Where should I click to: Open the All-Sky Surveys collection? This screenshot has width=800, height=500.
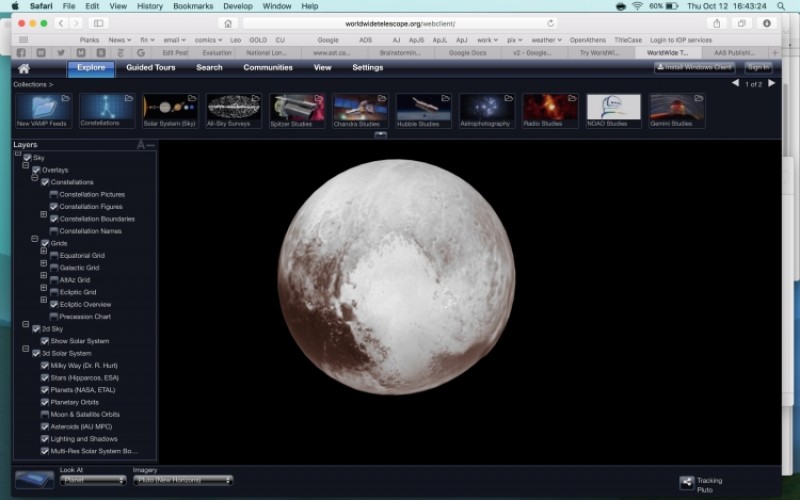233,111
